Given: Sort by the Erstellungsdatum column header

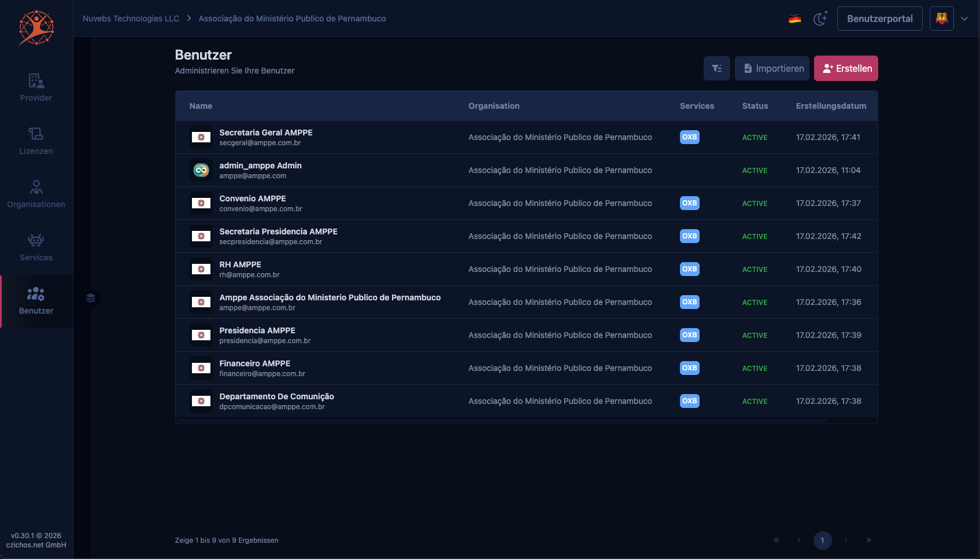Looking at the screenshot, I should coord(831,106).
